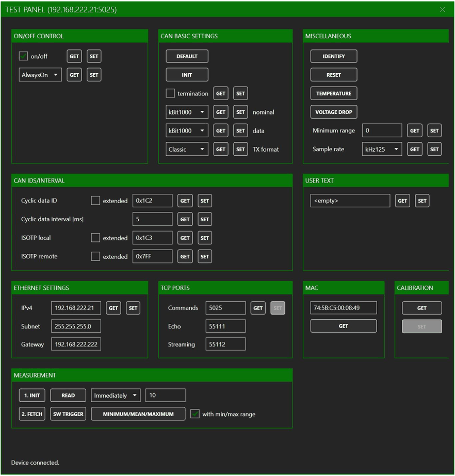Click SET for ISOTP remote
455x476 pixels.
click(x=205, y=256)
